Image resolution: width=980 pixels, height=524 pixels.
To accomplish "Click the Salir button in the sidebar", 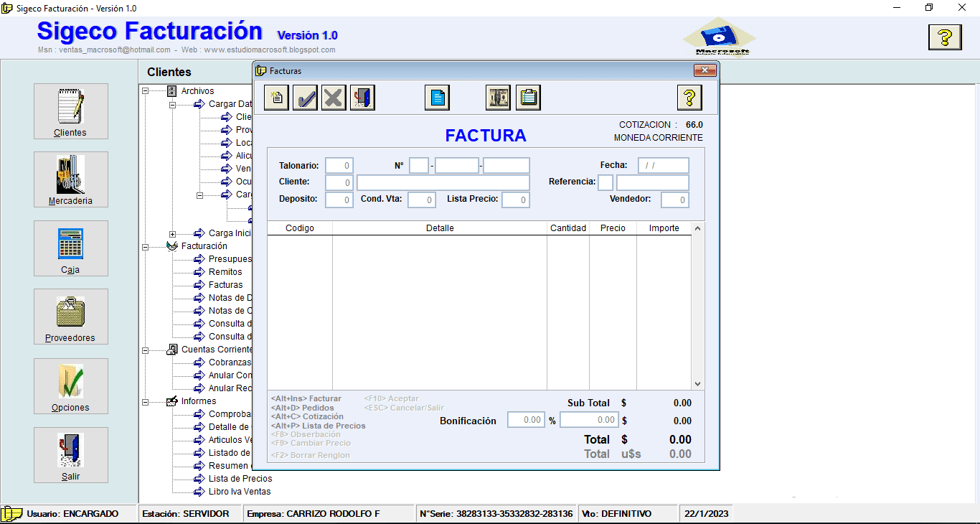I will [x=71, y=455].
